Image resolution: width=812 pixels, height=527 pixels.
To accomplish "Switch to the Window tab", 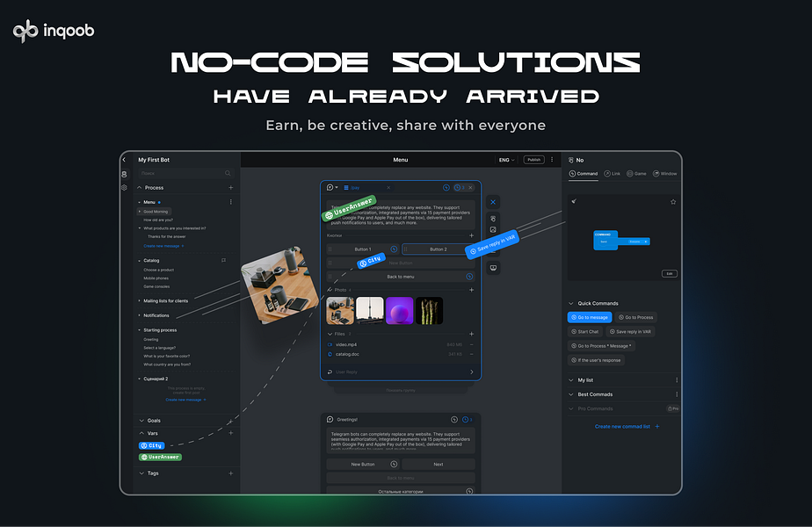I will 665,173.
